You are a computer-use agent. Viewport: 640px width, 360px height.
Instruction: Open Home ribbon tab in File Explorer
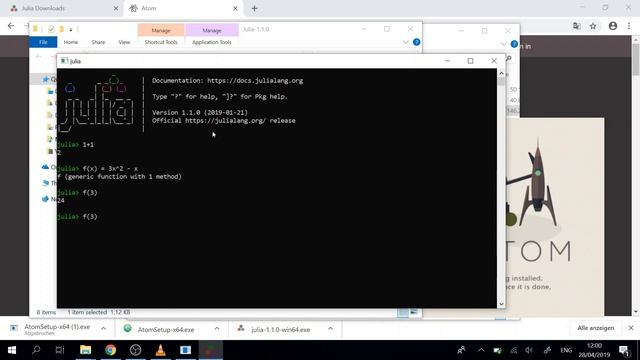71,42
